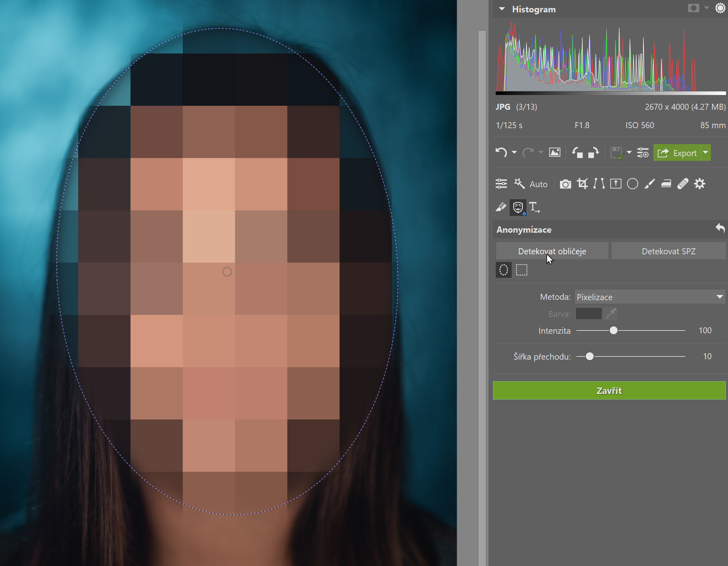728x566 pixels.
Task: Click the small circle marker on face
Action: (227, 272)
